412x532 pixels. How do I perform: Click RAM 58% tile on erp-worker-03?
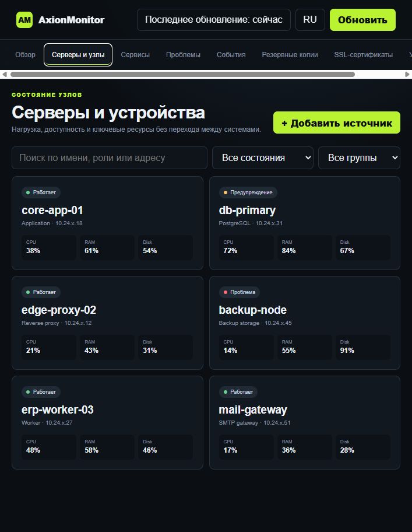coord(107,447)
